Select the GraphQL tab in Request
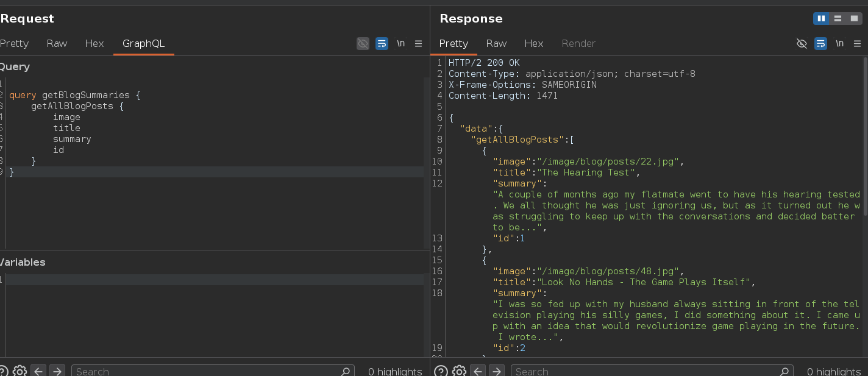 (144, 43)
